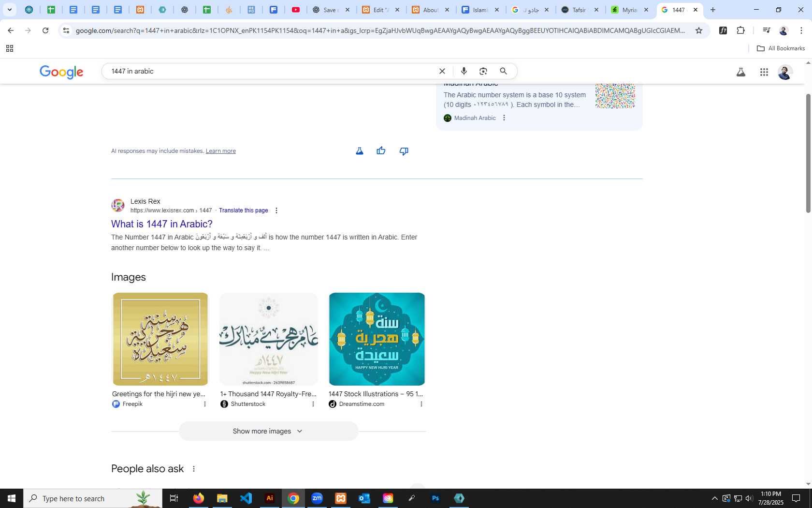Open more options for Shutterstock image

pos(313,404)
